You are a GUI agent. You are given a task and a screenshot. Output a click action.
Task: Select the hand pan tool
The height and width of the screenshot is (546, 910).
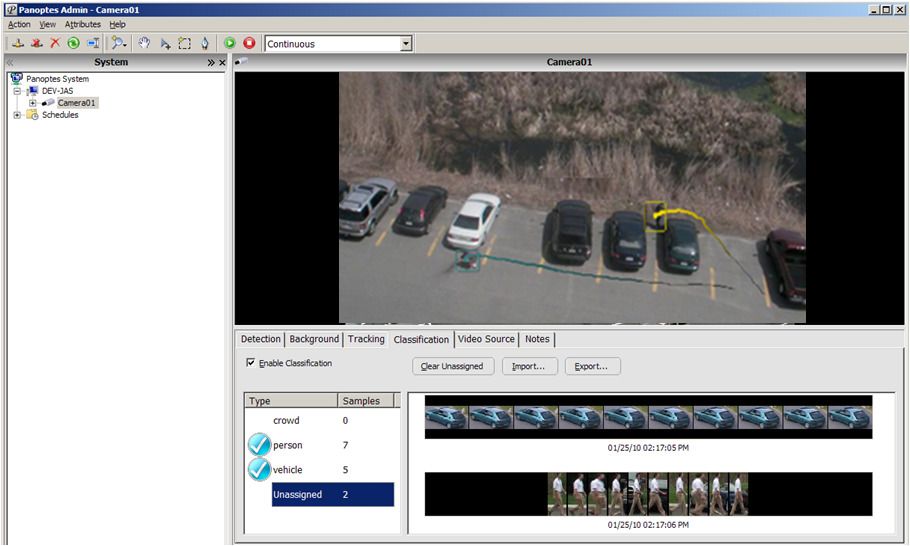point(144,44)
